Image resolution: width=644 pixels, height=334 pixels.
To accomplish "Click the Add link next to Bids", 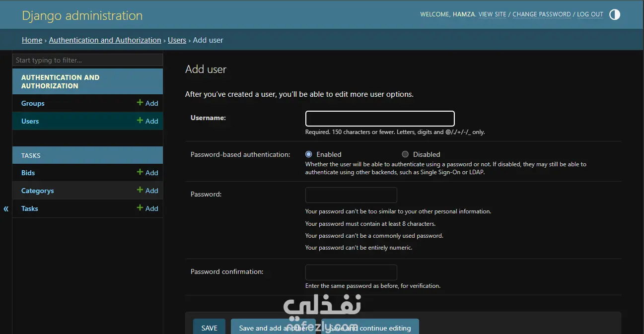I will coord(147,173).
